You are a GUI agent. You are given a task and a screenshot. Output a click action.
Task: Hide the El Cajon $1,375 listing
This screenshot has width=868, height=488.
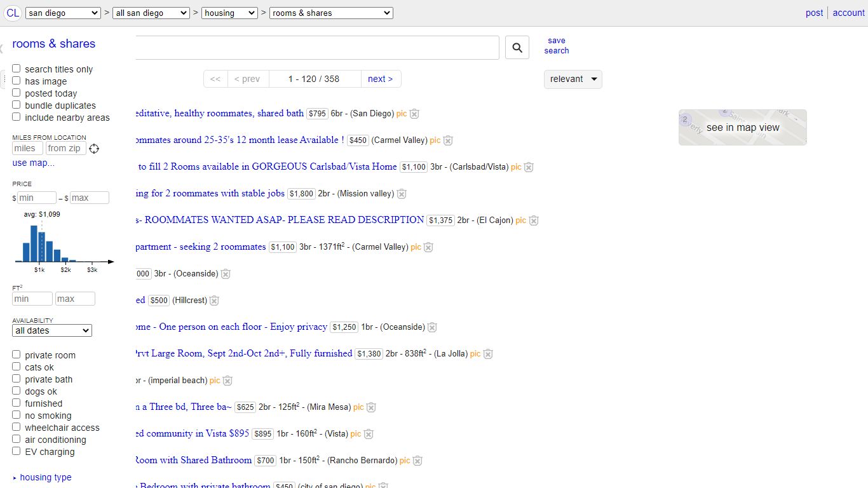[534, 220]
